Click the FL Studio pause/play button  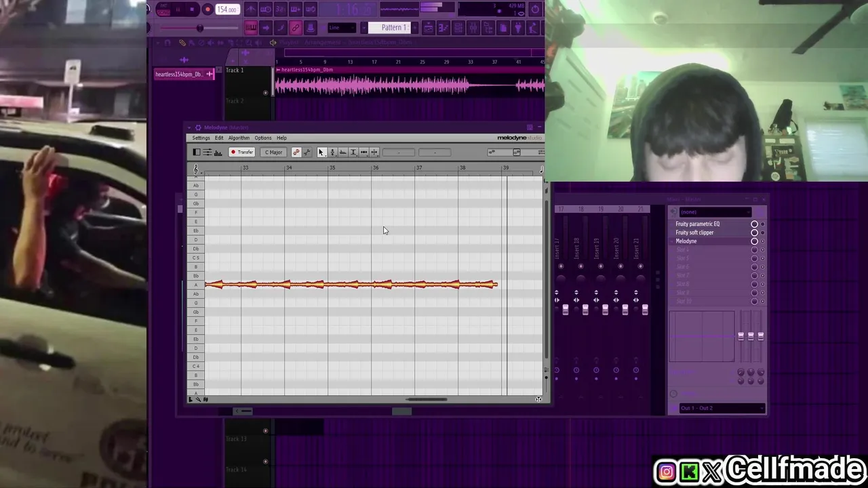pyautogui.click(x=178, y=9)
